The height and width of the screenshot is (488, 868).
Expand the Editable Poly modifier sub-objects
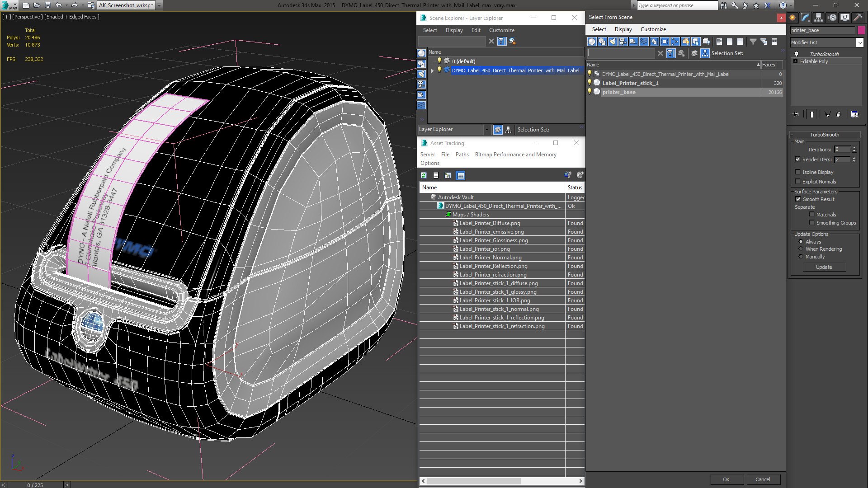click(795, 61)
